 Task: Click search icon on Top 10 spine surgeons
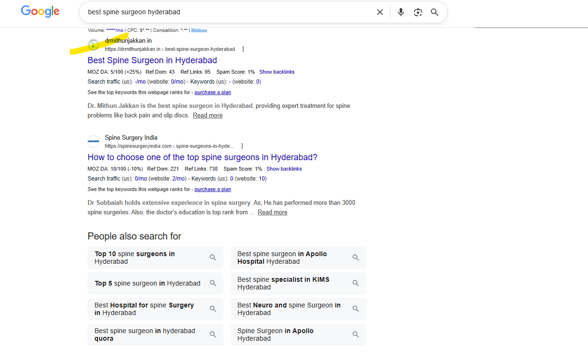pos(213,258)
